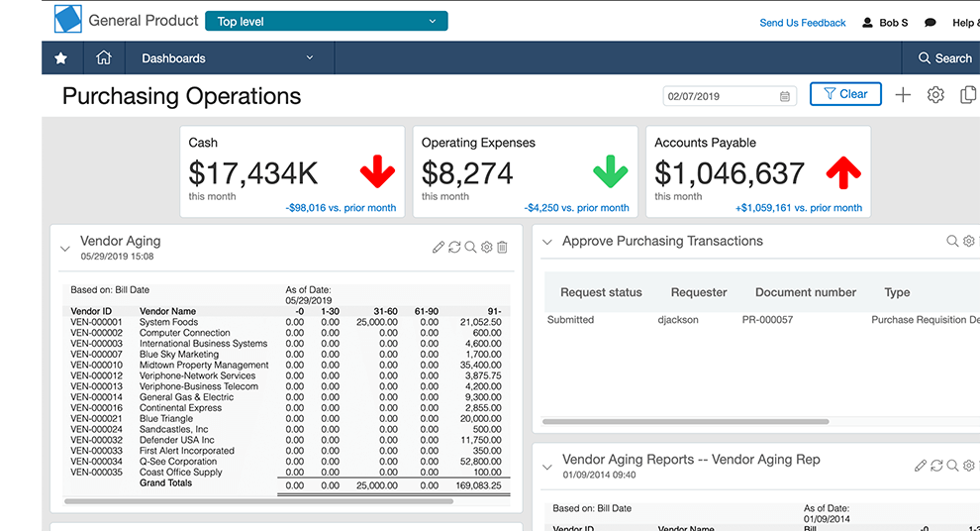Viewport: 980px width, 531px height.
Task: Collapse the Vendor Aging panel chevron
Action: pyautogui.click(x=65, y=249)
